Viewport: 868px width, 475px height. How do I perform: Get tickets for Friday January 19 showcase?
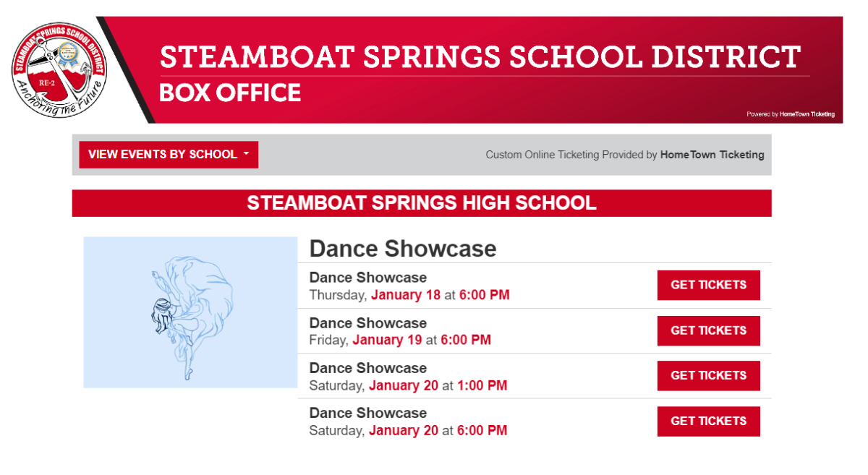[708, 330]
